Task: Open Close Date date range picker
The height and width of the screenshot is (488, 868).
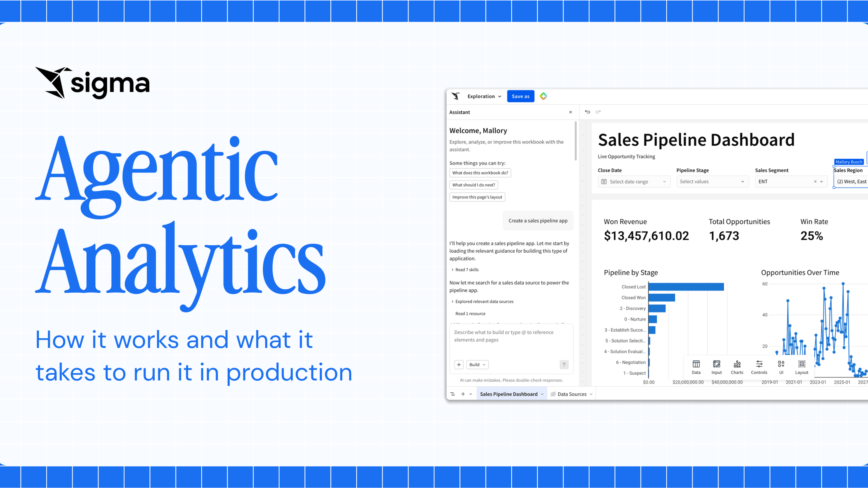Action: coord(634,181)
